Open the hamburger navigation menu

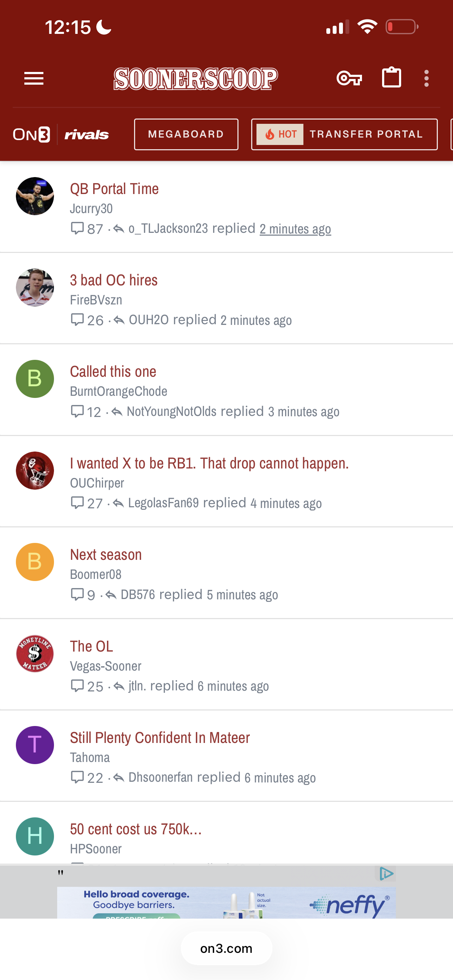coord(34,78)
